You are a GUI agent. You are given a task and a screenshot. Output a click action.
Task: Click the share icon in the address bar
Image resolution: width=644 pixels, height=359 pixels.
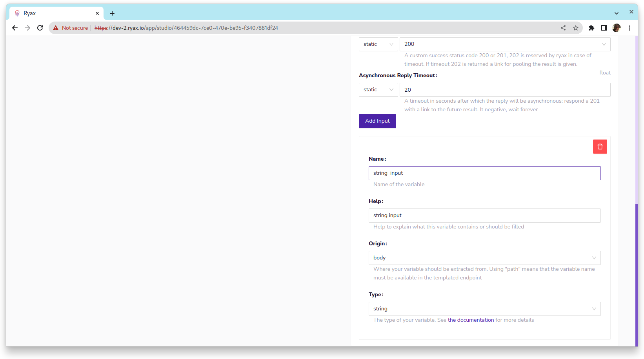point(563,28)
